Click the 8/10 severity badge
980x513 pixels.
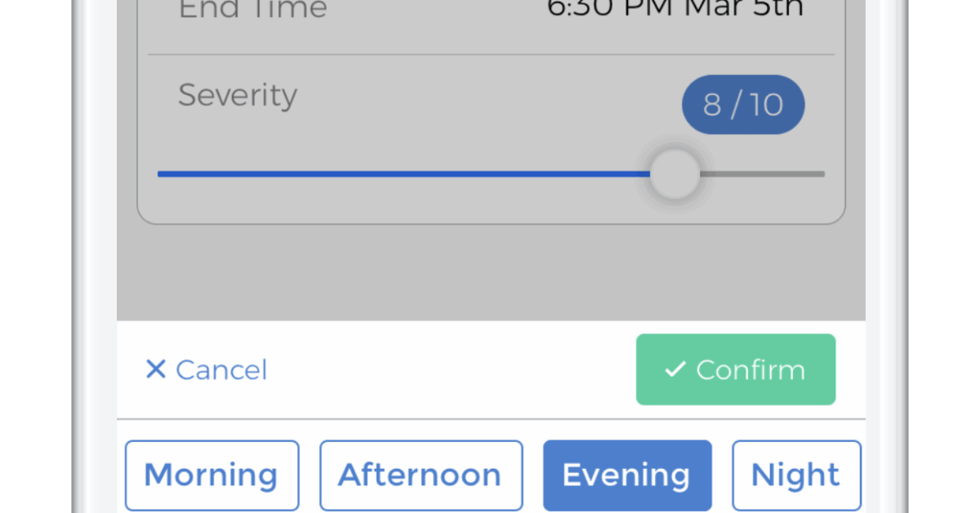pyautogui.click(x=743, y=105)
